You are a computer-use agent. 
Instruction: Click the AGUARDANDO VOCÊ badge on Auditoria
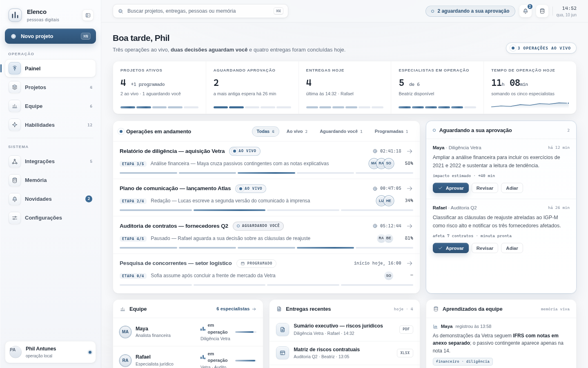click(258, 226)
